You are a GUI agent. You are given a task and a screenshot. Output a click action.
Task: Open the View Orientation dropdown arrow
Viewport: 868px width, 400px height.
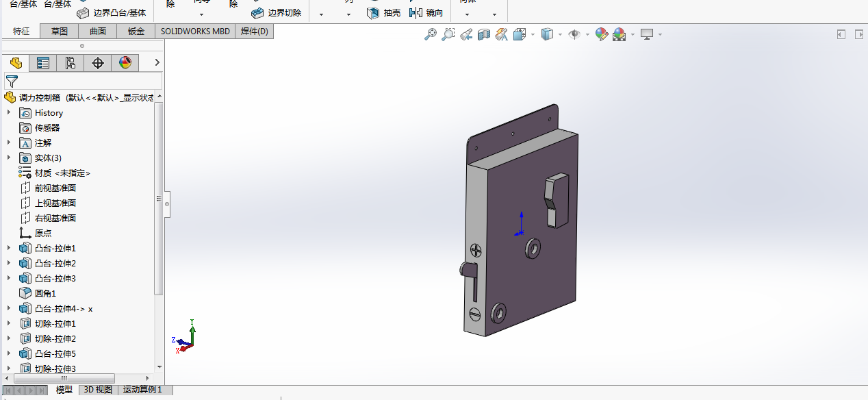[x=533, y=34]
